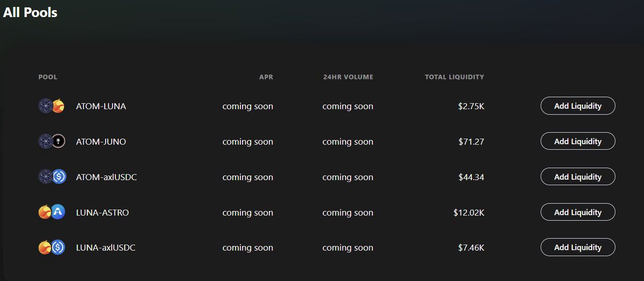Screen dimensions: 644x281
Task: Select the ATOM-JUNO pool name
Action: (101, 142)
